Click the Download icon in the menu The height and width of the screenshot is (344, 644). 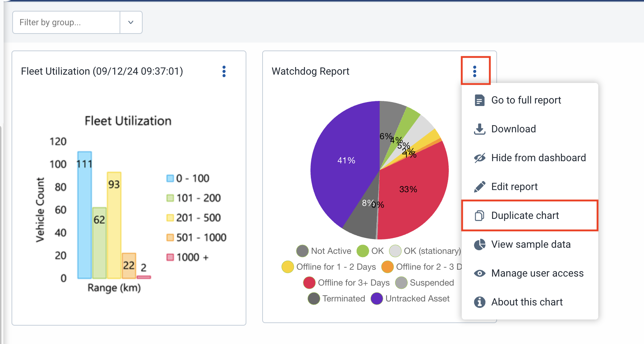click(479, 129)
